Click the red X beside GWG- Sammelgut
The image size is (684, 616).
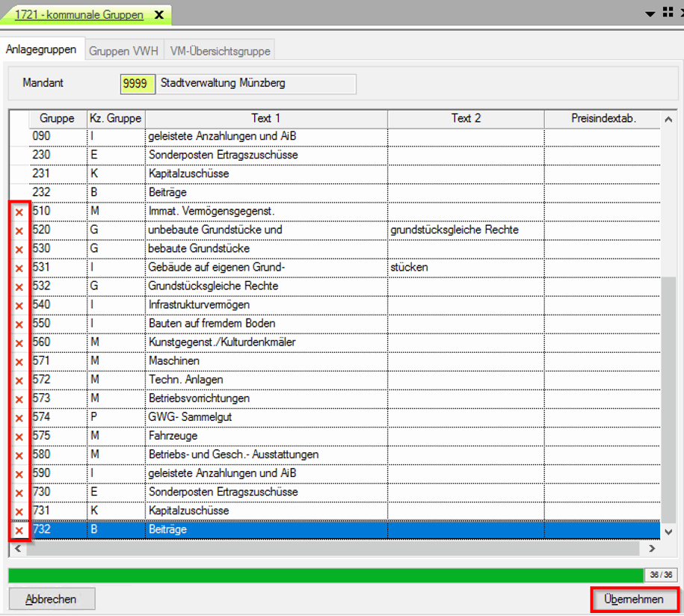click(19, 417)
